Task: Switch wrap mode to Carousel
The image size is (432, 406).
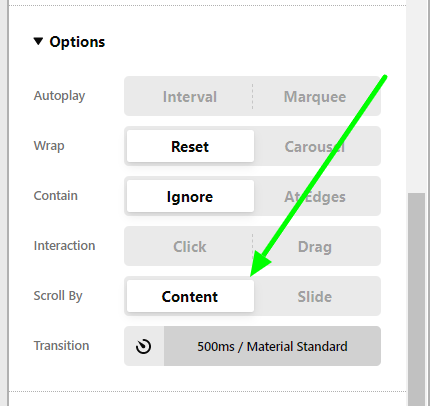Action: [x=315, y=146]
